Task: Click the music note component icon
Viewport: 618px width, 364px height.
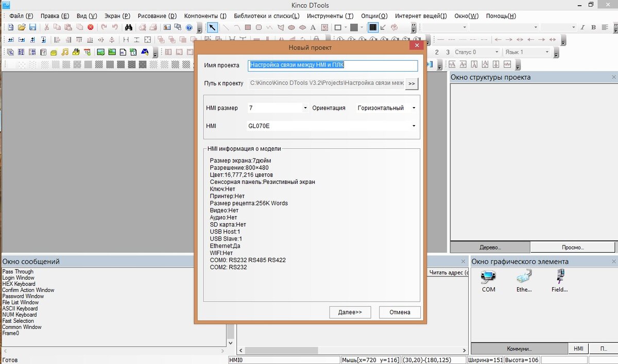Action: (65, 51)
